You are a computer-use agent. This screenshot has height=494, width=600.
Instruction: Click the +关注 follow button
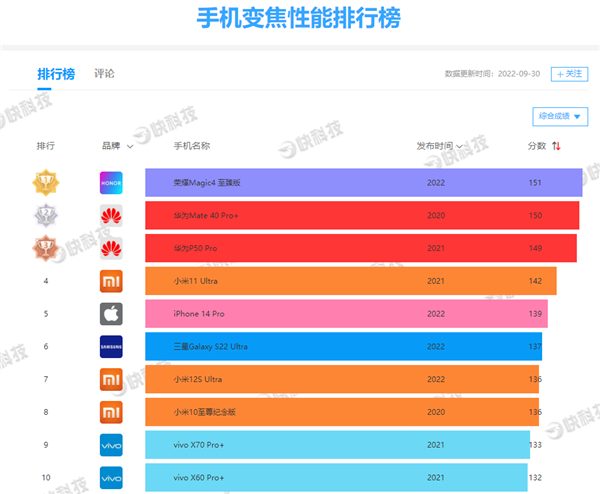click(569, 74)
